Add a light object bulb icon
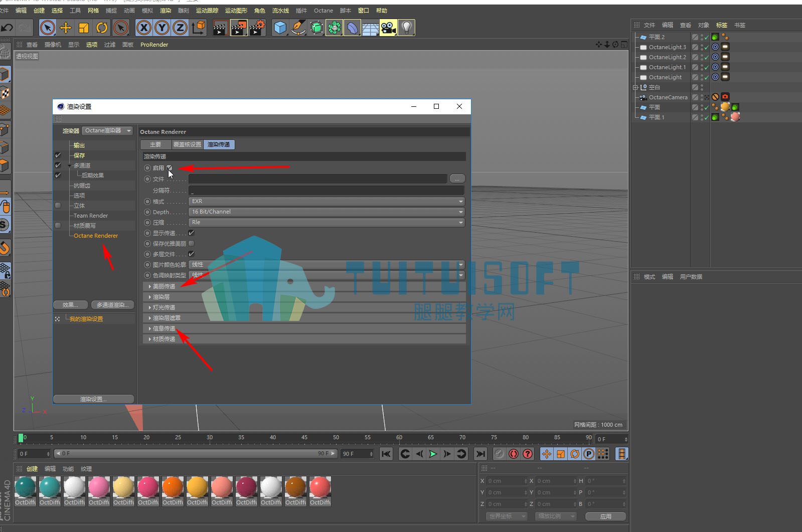Screen dimensions: 802x532 coord(406,28)
